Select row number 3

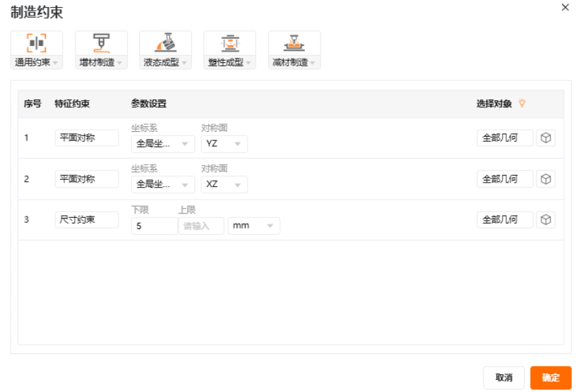(x=26, y=220)
